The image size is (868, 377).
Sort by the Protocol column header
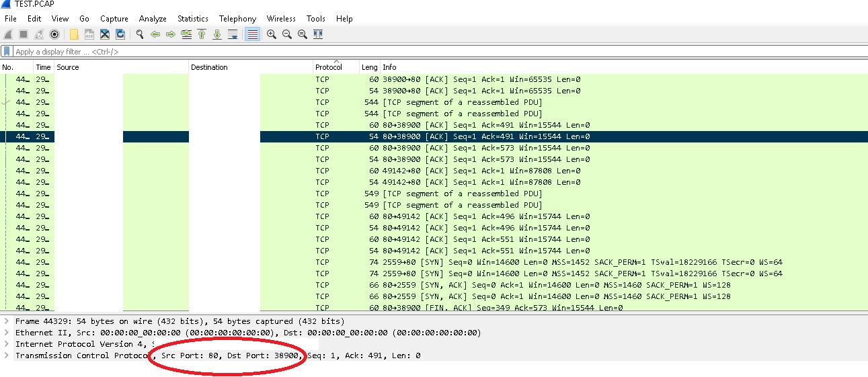(x=329, y=67)
